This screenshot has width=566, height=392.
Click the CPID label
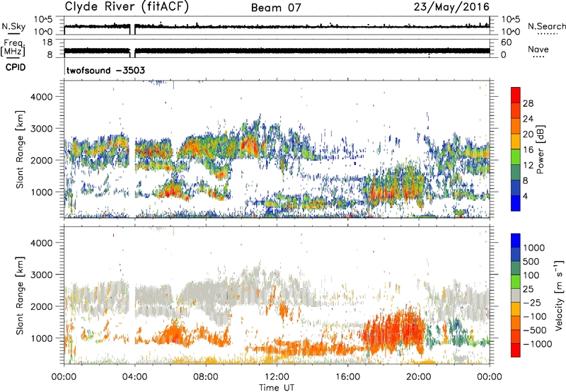16,67
